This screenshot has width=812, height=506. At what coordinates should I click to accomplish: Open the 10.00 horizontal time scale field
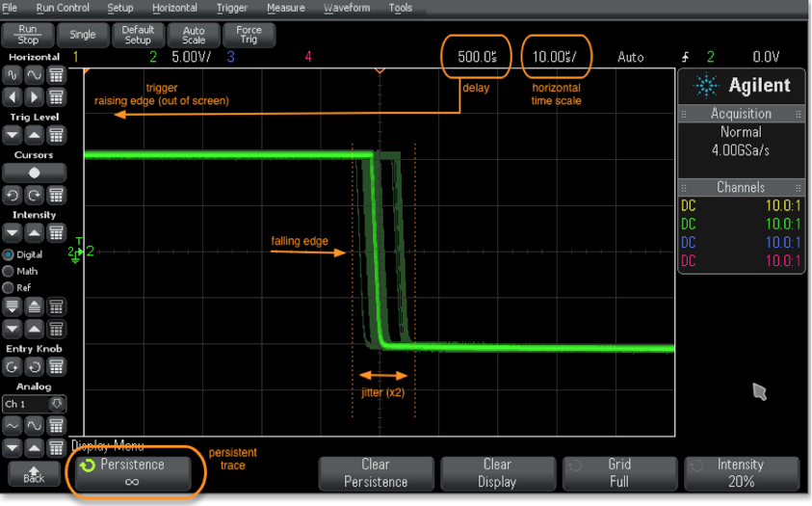tap(555, 57)
